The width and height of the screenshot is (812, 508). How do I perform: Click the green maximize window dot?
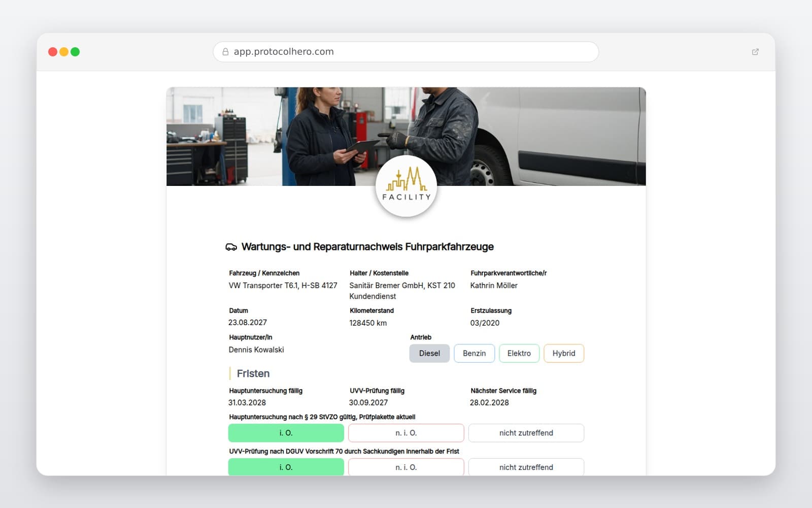(75, 52)
